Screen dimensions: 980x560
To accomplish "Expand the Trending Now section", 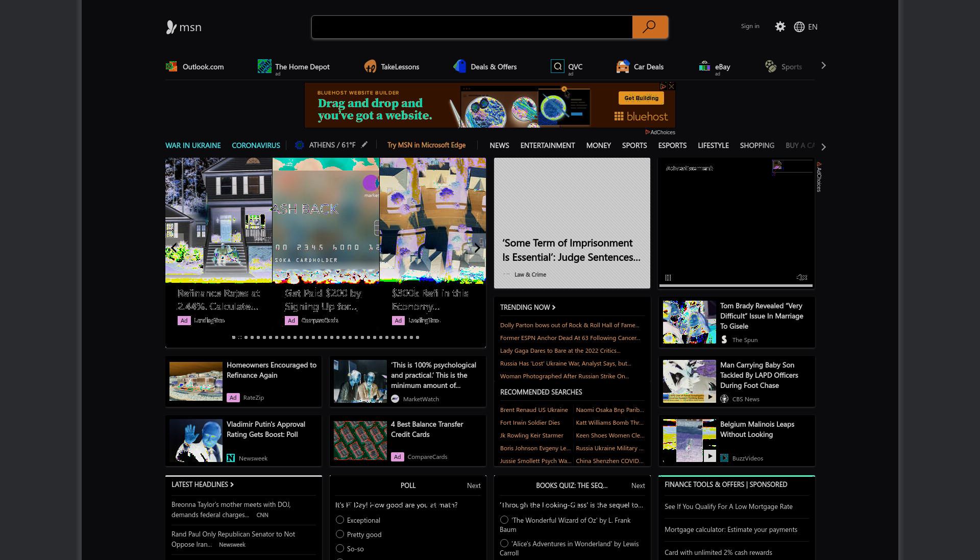I will (x=528, y=307).
